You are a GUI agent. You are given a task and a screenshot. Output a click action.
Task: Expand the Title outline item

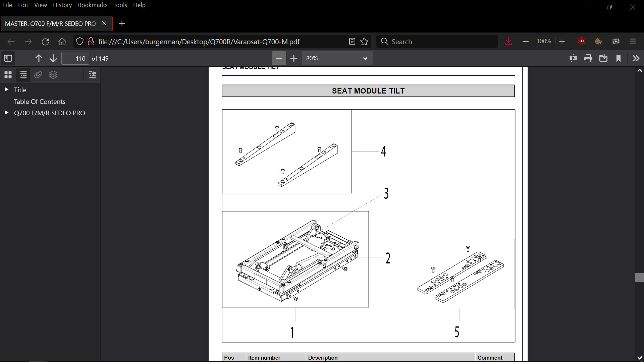point(6,89)
